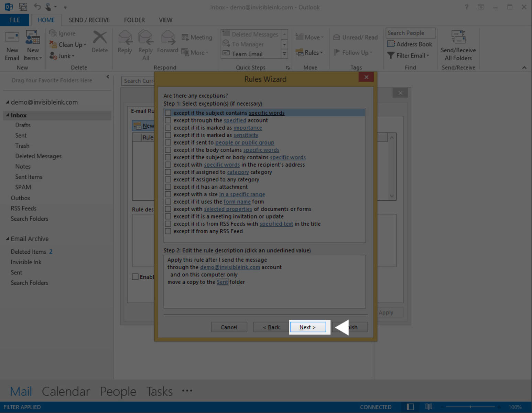Click Send/Receive All Folders icon
Image resolution: width=532 pixels, height=413 pixels.
(x=458, y=37)
